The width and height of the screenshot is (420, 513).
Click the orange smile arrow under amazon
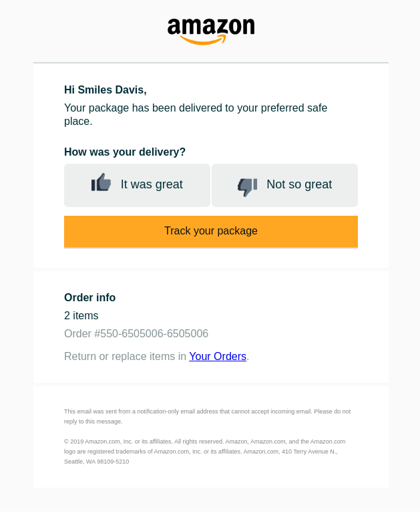pyautogui.click(x=203, y=40)
